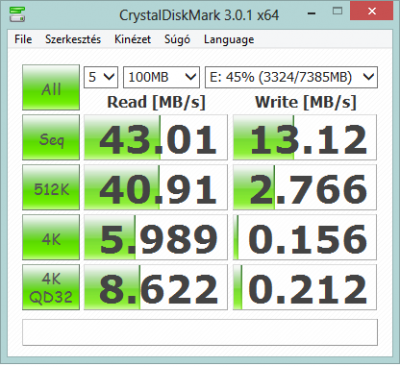
Task: Click the Read [MB/s] column header
Action: pos(156,102)
